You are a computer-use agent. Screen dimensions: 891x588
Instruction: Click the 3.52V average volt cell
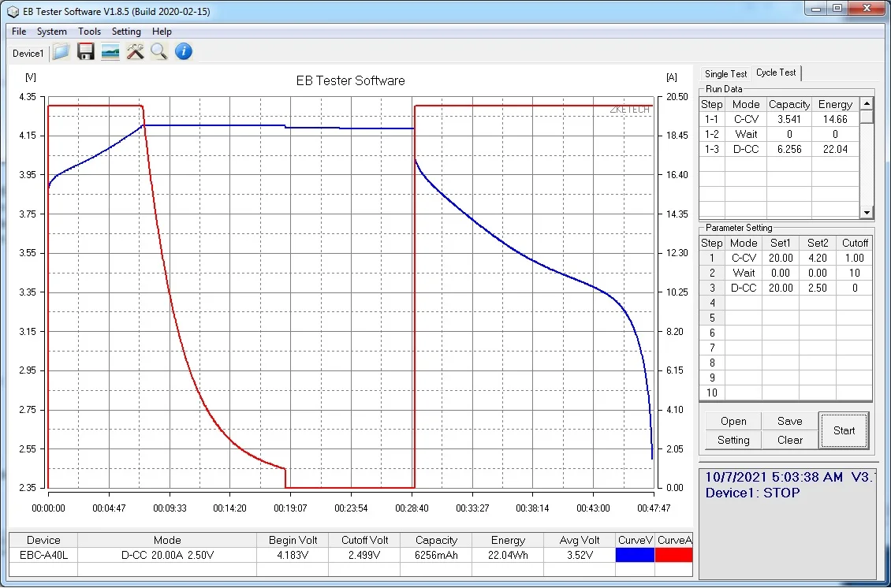click(579, 555)
